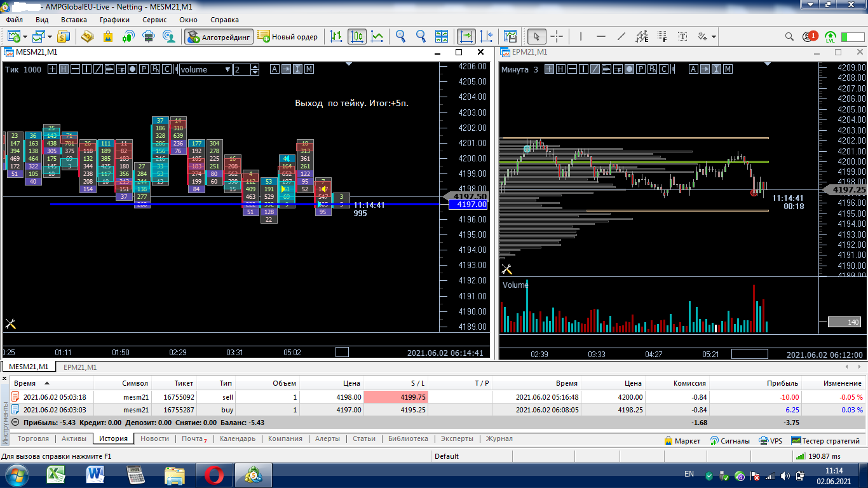Open the yellow MetaEditor IDE icon
The image size is (868, 488).
pyautogui.click(x=86, y=36)
